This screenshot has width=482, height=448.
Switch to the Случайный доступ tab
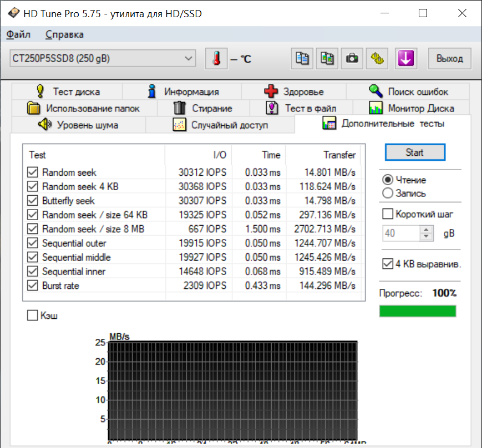(221, 125)
